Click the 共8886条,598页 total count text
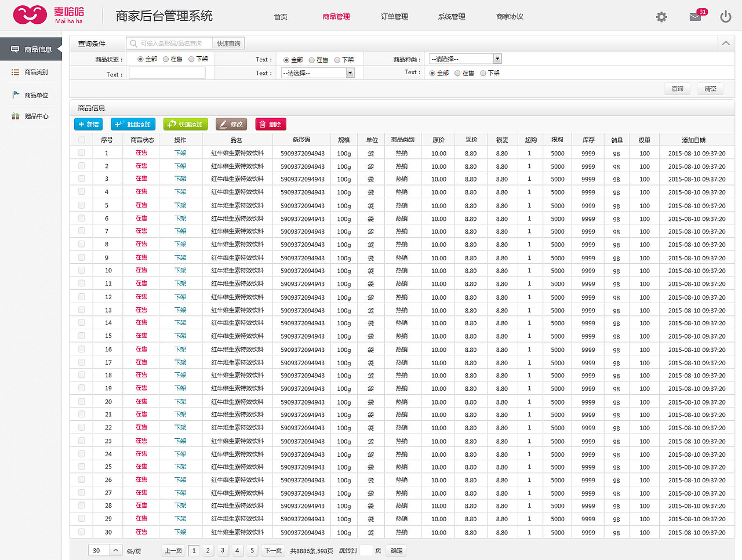The height and width of the screenshot is (560, 742). click(x=312, y=551)
